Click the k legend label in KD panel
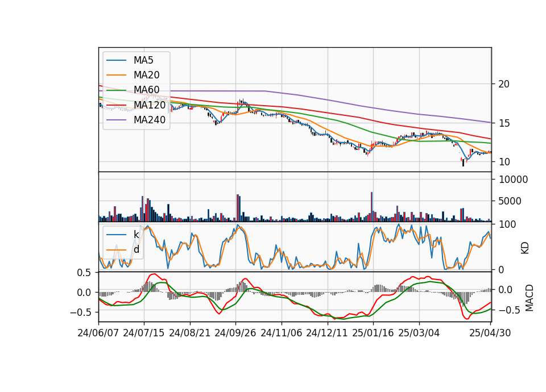546x392 pixels. pos(136,235)
